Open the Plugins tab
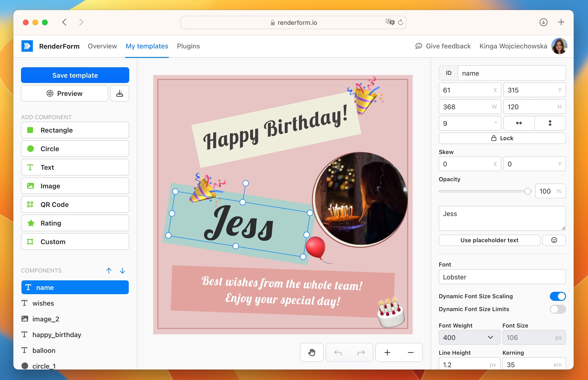Screen dimensions: 588x380 188,46
